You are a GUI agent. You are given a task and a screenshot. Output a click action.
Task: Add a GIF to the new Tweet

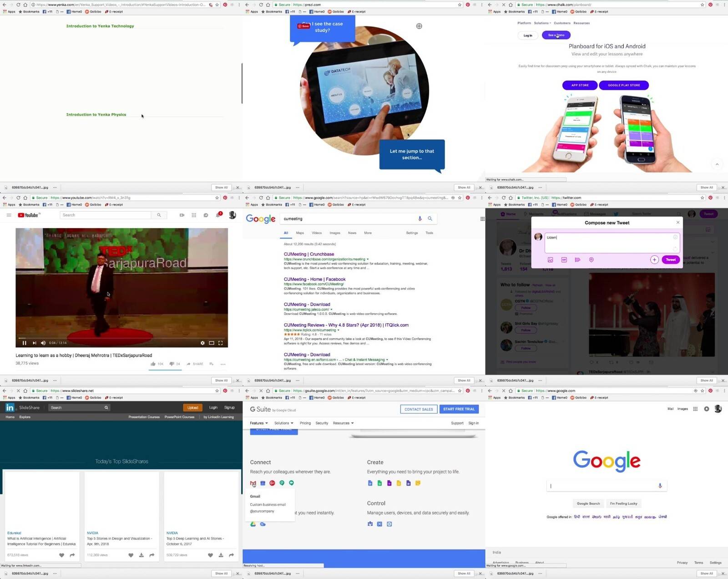564,260
